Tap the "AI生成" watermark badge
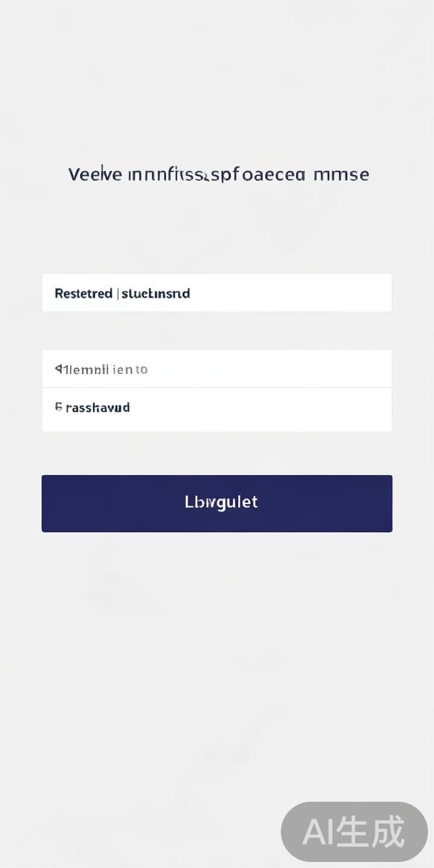 point(354,832)
